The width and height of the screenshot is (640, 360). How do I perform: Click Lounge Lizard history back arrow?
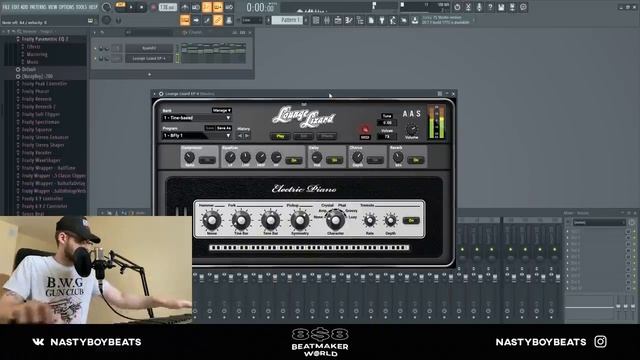click(240, 136)
